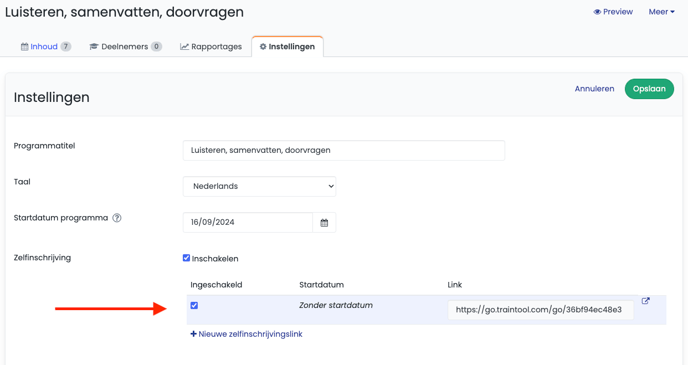Click the help question mark beside Startdatum programma
Image resolution: width=688 pixels, height=365 pixels.
117,218
